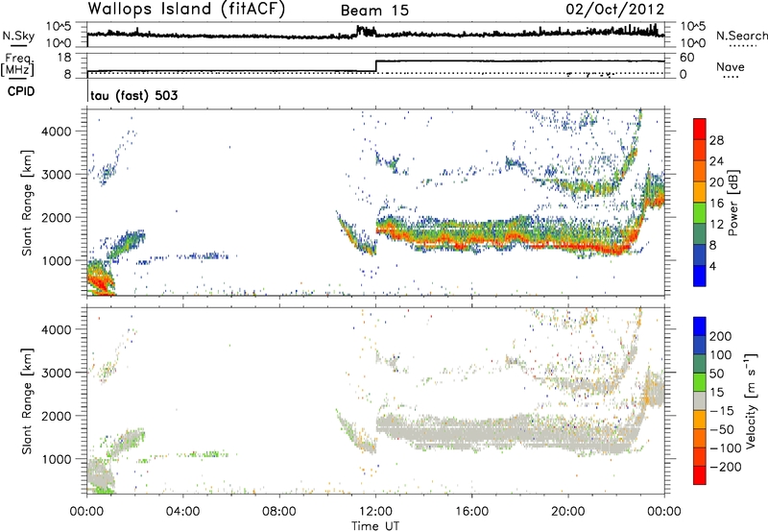Viewport: 768px width, 532px height.
Task: Click the 'Wallops Island (fitACF)' title
Action: tap(186, 9)
